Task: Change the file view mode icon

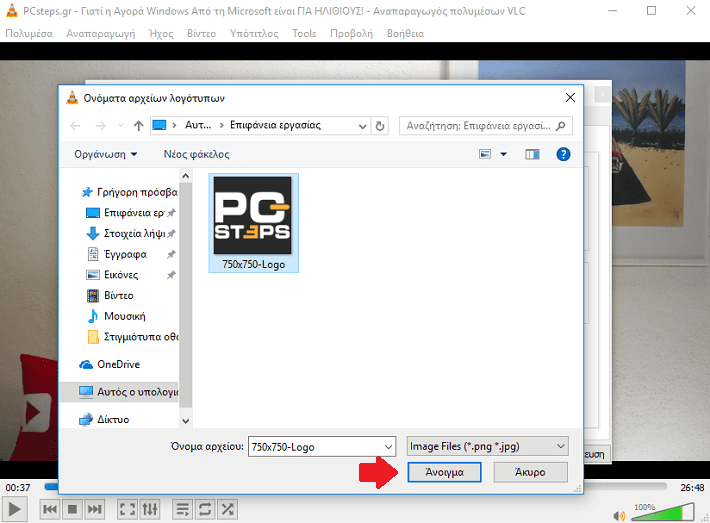Action: [x=485, y=154]
